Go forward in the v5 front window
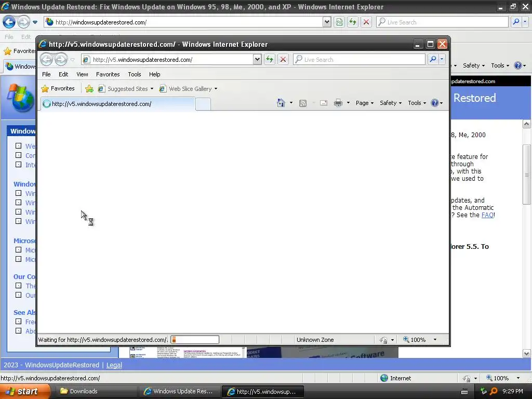The width and height of the screenshot is (532, 399). tap(61, 60)
